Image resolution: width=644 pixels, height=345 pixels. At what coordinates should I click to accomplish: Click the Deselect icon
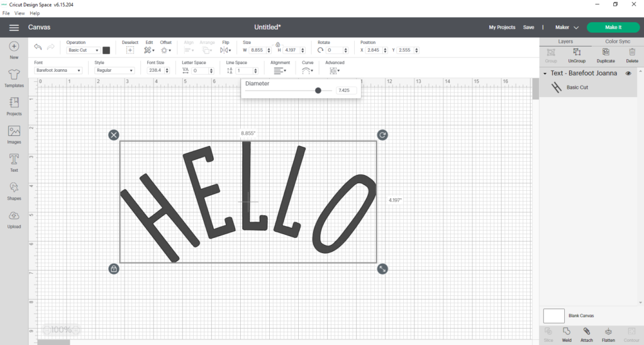130,50
